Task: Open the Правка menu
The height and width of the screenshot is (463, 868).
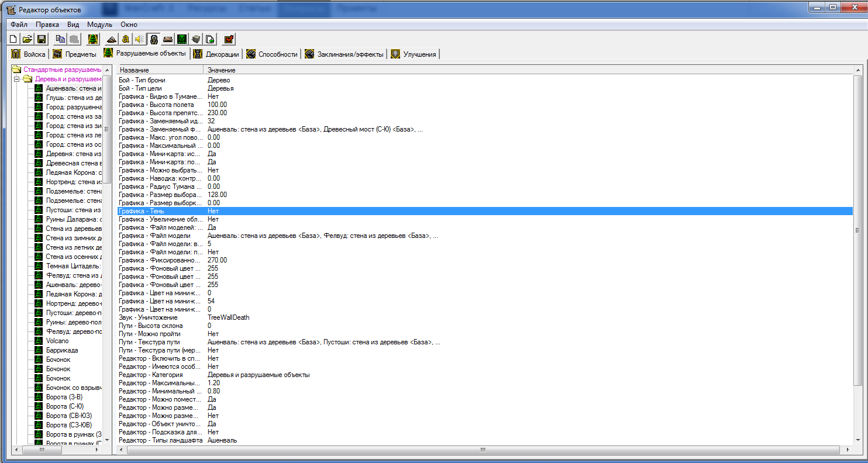Action: tap(47, 25)
